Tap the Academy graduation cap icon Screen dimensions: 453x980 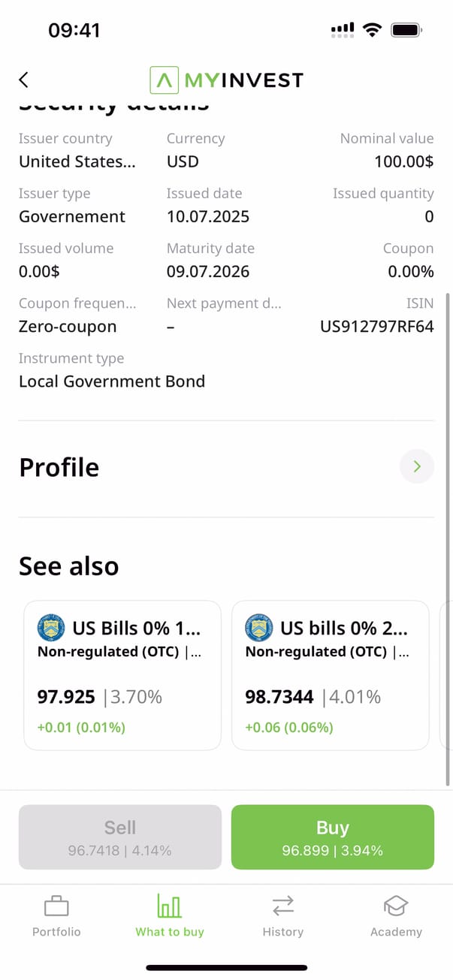pyautogui.click(x=396, y=906)
